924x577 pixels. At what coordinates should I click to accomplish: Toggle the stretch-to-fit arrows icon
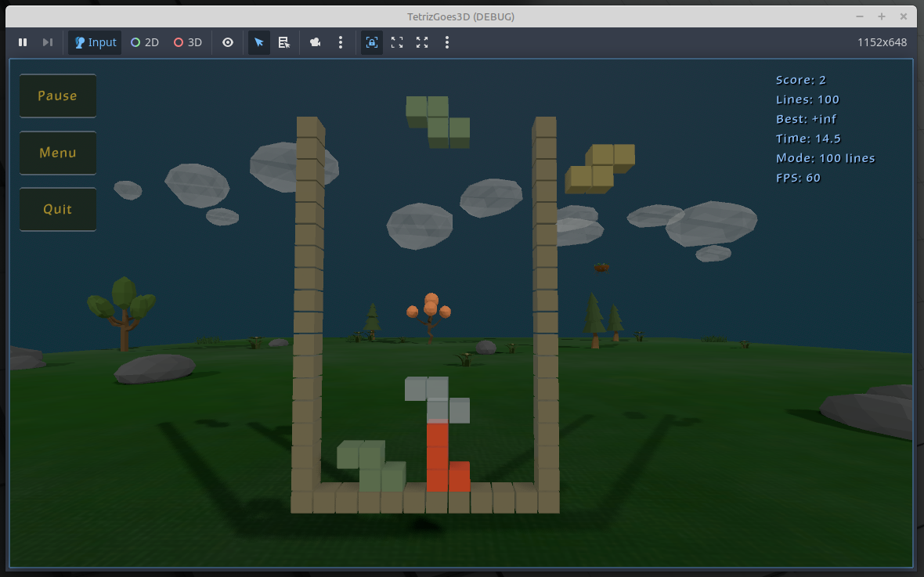(422, 42)
